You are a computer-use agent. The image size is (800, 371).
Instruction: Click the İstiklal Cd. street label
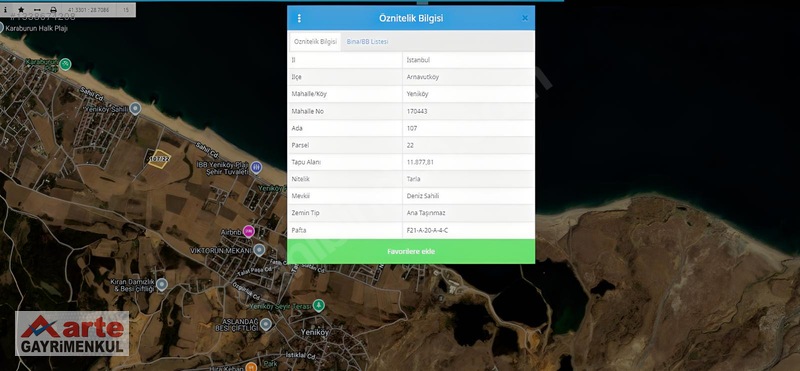point(300,355)
